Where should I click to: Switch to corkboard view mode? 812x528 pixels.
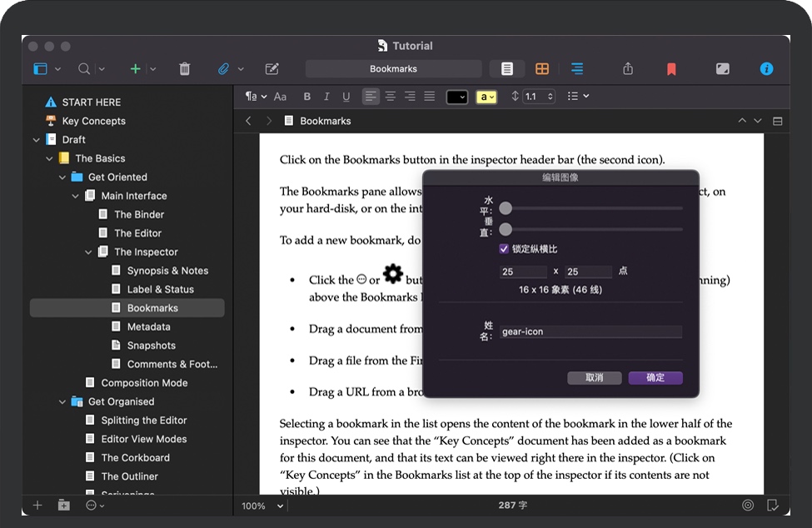541,69
